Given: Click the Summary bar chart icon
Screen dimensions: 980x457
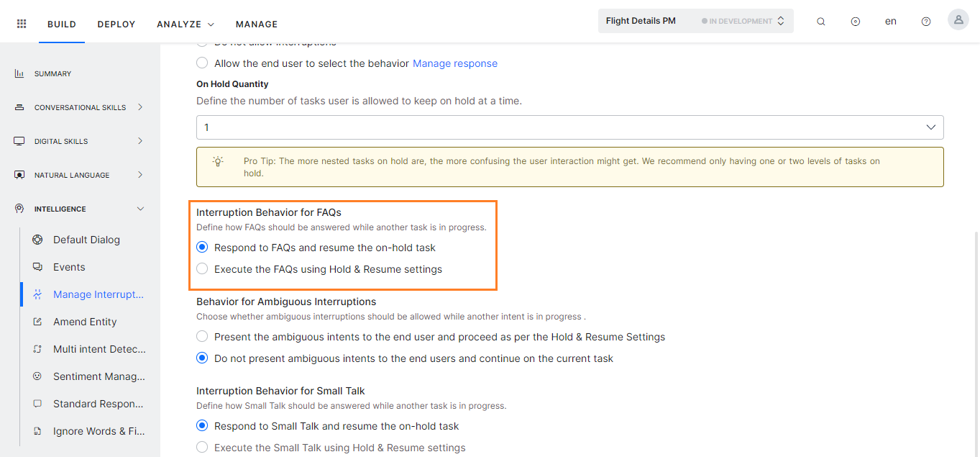Looking at the screenshot, I should click(x=19, y=73).
